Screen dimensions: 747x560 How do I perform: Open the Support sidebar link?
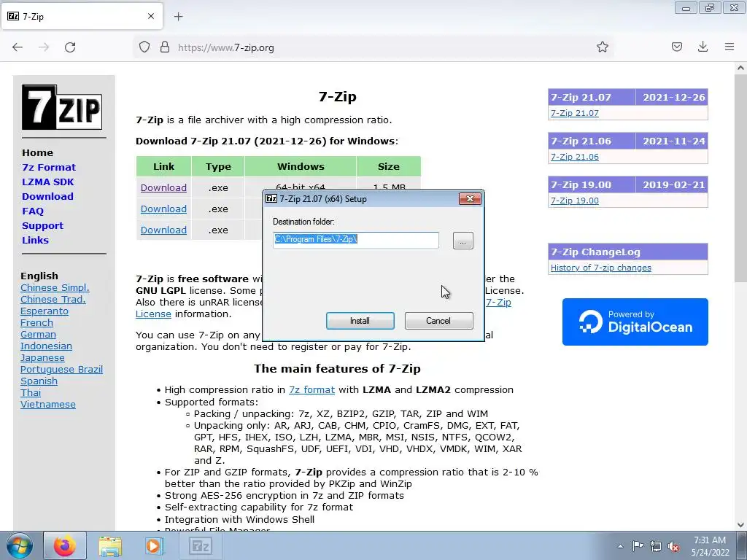click(42, 226)
